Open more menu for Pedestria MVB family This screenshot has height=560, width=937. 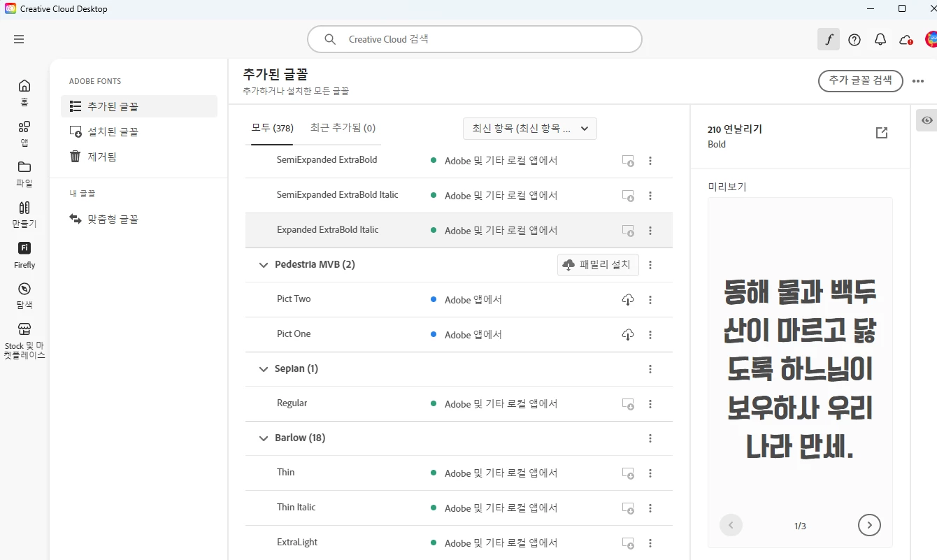(x=650, y=265)
